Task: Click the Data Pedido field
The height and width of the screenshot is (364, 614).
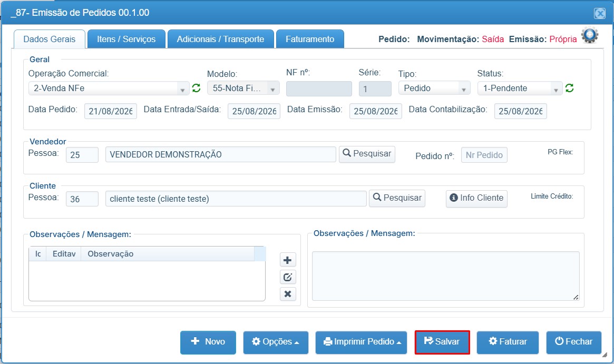Action: 111,112
